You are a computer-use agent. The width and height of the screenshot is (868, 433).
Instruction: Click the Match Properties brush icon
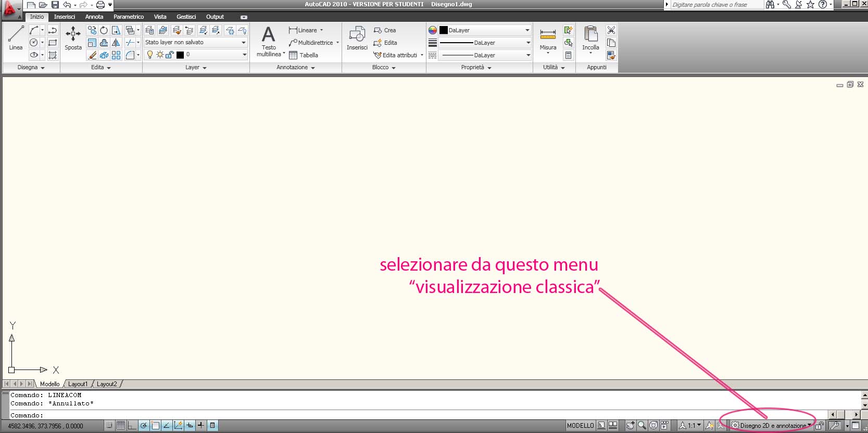click(611, 55)
